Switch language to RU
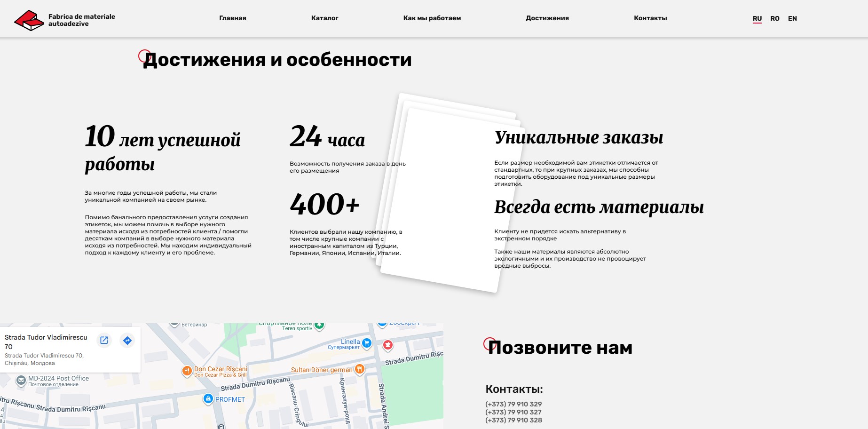This screenshot has height=429, width=868. [x=757, y=19]
